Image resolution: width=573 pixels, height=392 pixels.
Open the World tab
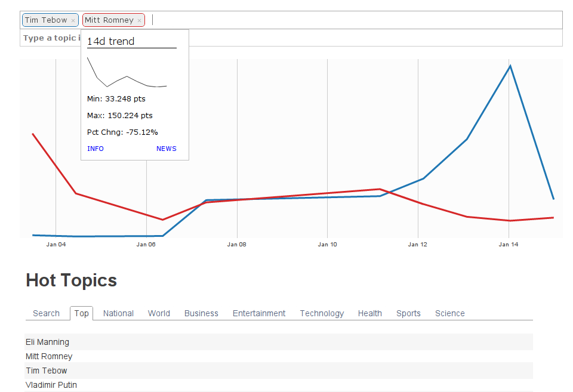159,313
